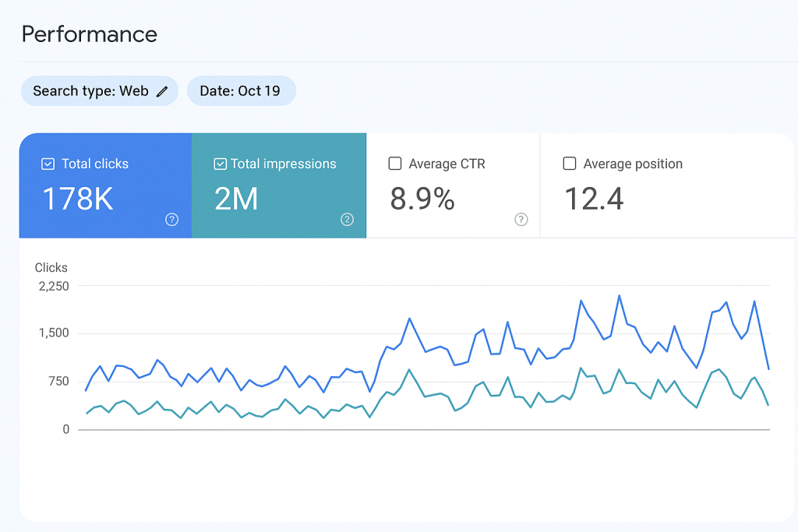Select the Total impressions metric card
The height and width of the screenshot is (532, 798).
point(278,185)
